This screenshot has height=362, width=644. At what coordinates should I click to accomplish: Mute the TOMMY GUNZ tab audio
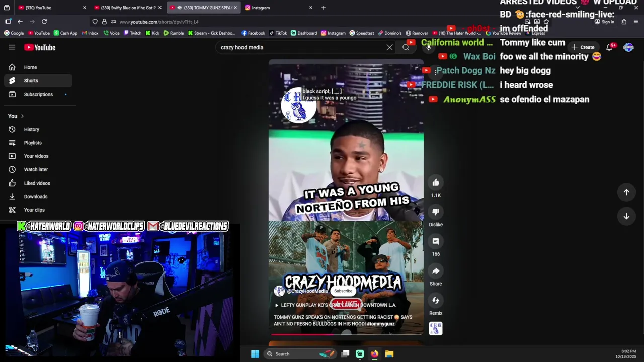(179, 8)
